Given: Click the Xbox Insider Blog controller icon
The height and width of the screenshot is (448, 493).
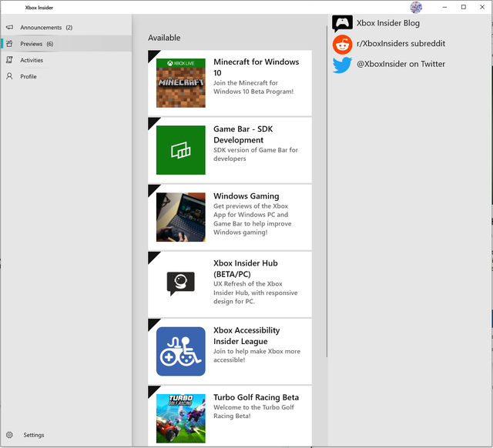Looking at the screenshot, I should pos(342,23).
